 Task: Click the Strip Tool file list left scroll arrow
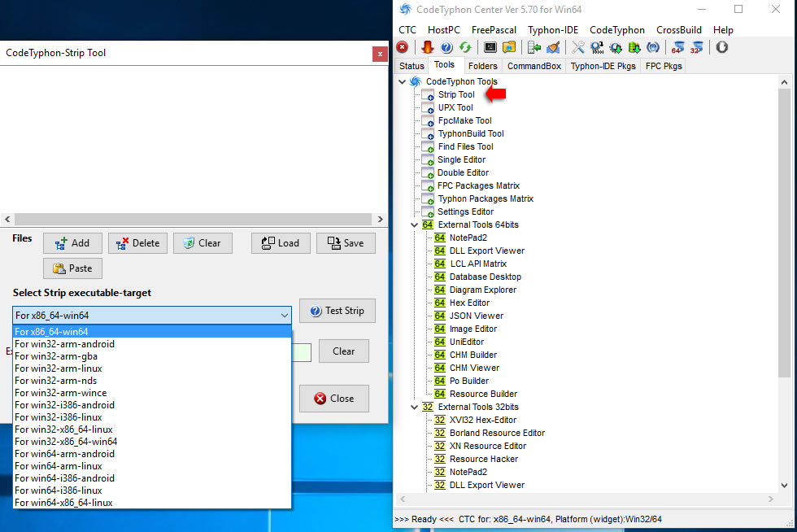(x=7, y=219)
